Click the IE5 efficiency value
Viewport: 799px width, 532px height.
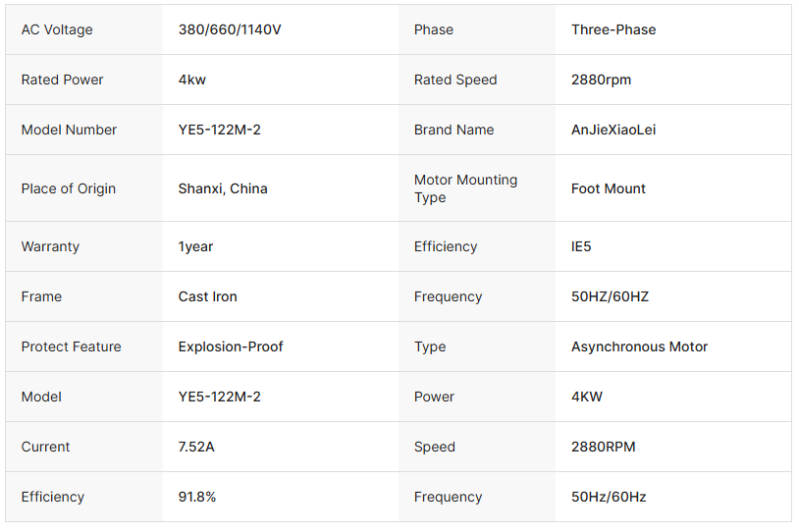click(581, 246)
